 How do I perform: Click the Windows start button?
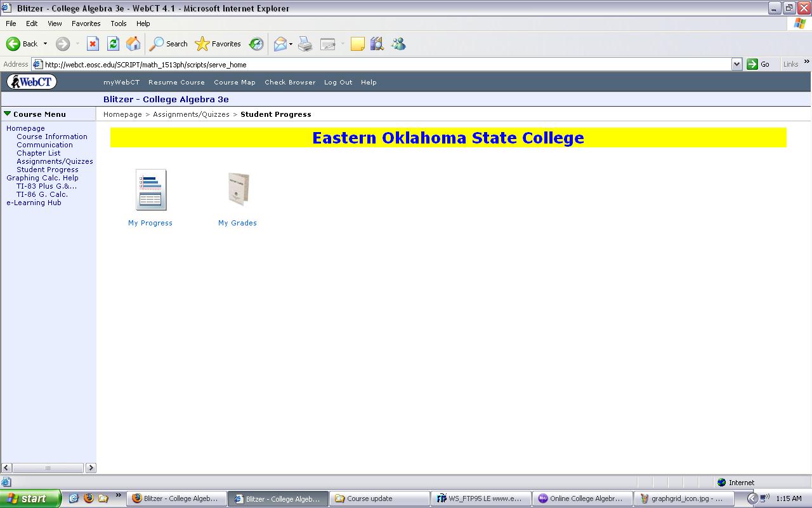click(30, 498)
